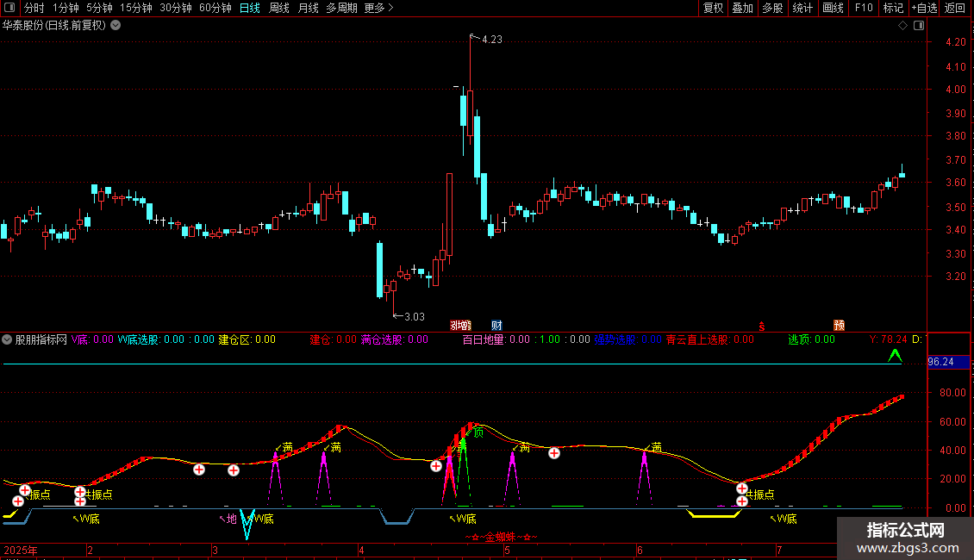Image resolution: width=974 pixels, height=560 pixels.
Task: Click month 3 on the time axis
Action: click(215, 550)
